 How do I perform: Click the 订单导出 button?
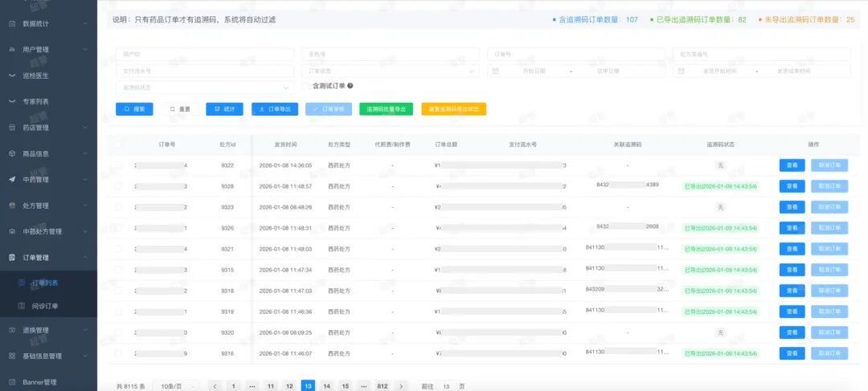pyautogui.click(x=275, y=109)
